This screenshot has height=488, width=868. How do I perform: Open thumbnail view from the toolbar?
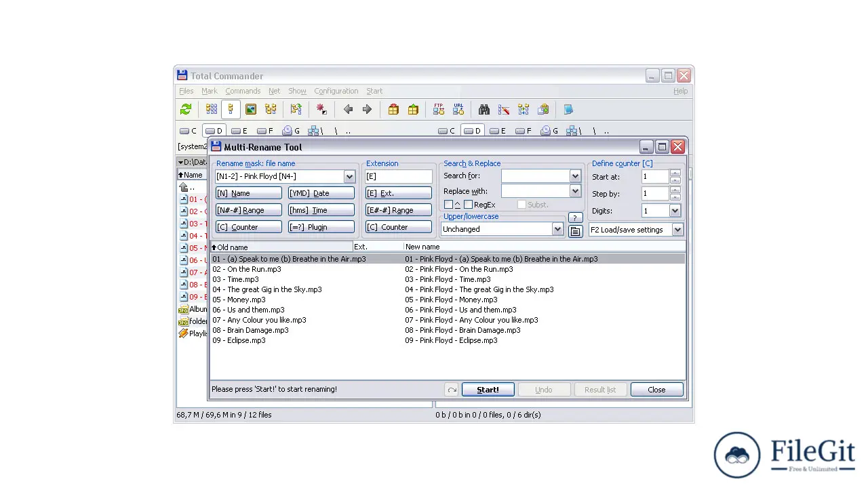pos(251,109)
